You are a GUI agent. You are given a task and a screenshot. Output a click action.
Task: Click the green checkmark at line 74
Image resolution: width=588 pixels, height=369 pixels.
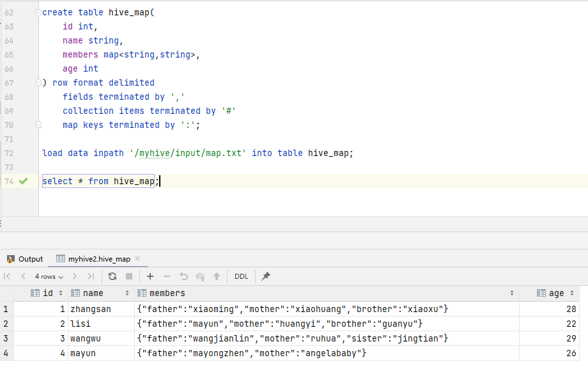(x=23, y=182)
